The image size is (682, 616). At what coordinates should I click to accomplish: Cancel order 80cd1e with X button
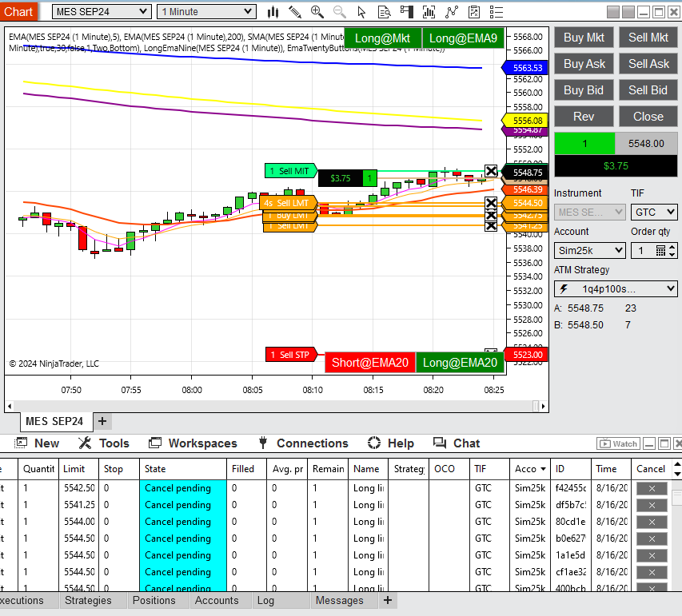click(x=652, y=522)
